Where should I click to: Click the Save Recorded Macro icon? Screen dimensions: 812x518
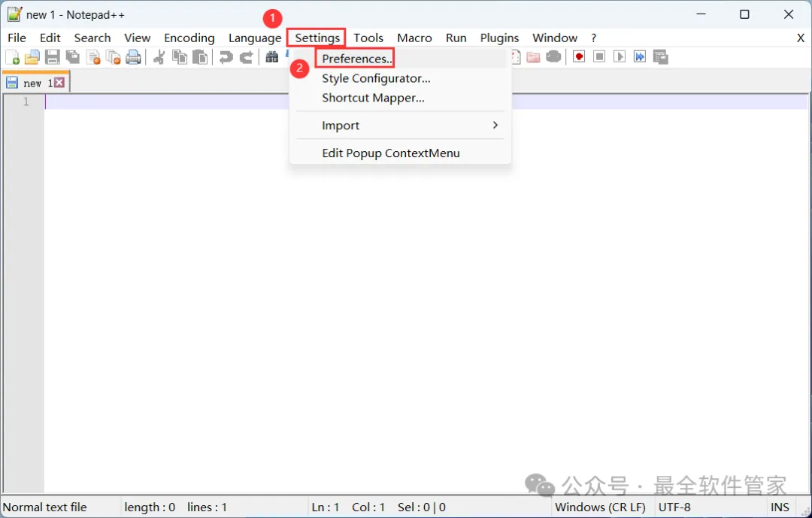tap(661, 57)
